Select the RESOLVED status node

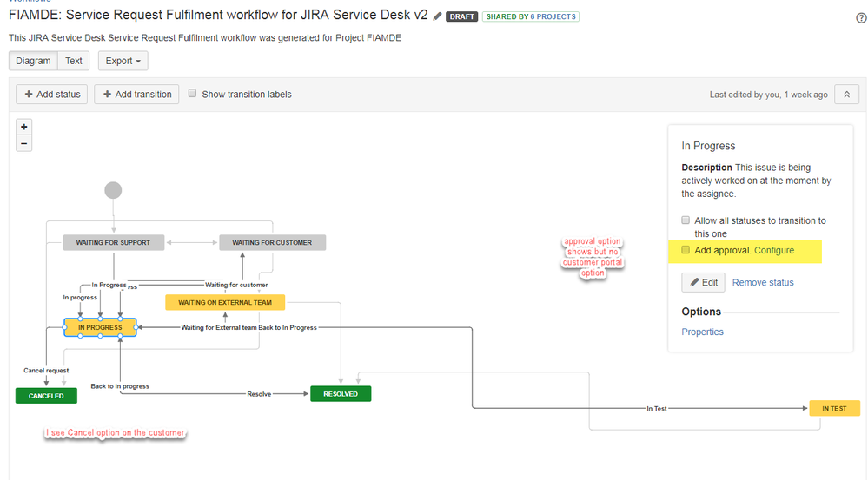coord(341,394)
